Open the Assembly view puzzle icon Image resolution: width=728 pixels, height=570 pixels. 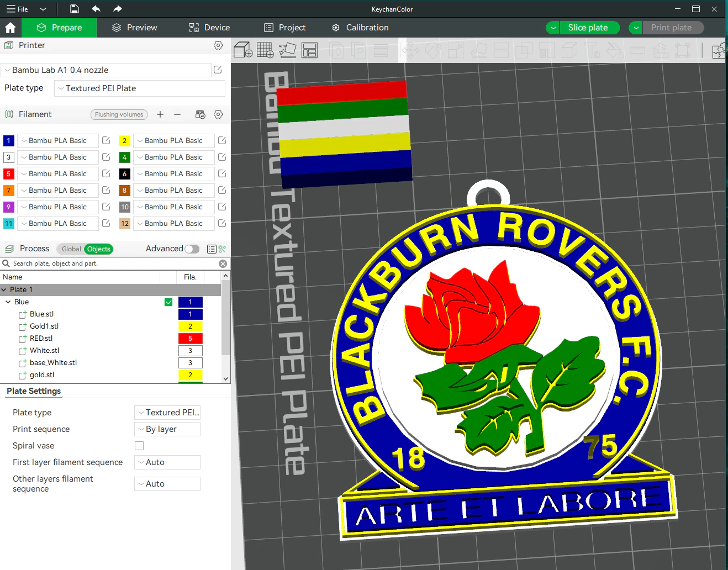coord(719,50)
